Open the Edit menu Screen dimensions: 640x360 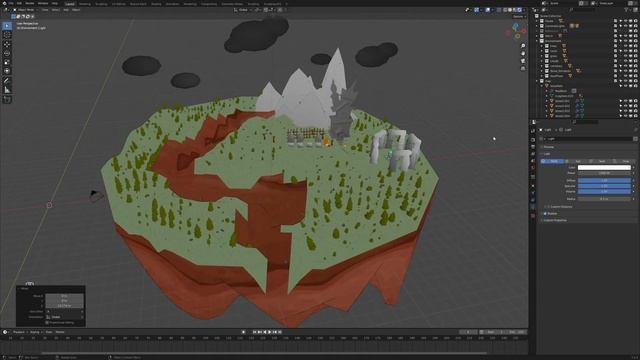[19, 3]
